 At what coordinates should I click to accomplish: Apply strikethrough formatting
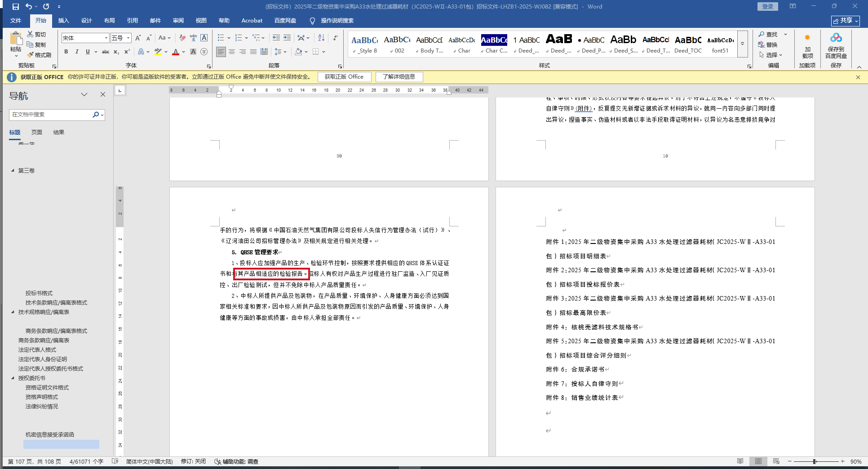(x=106, y=52)
